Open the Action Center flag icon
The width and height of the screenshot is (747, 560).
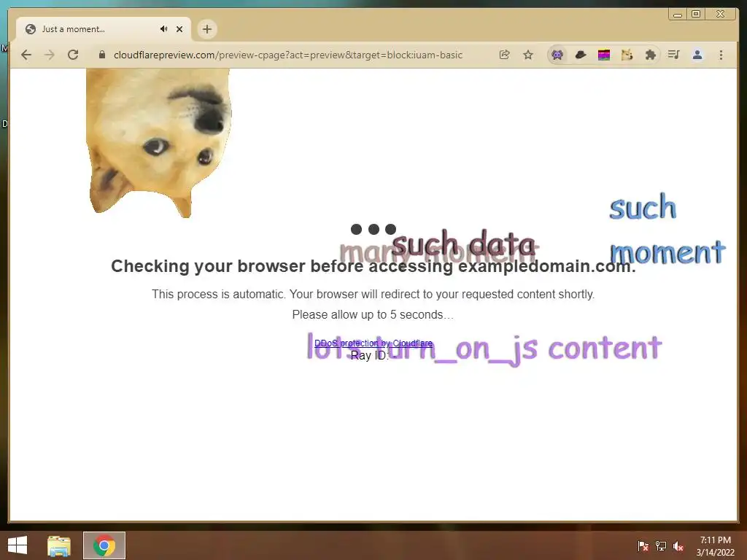[x=643, y=546]
